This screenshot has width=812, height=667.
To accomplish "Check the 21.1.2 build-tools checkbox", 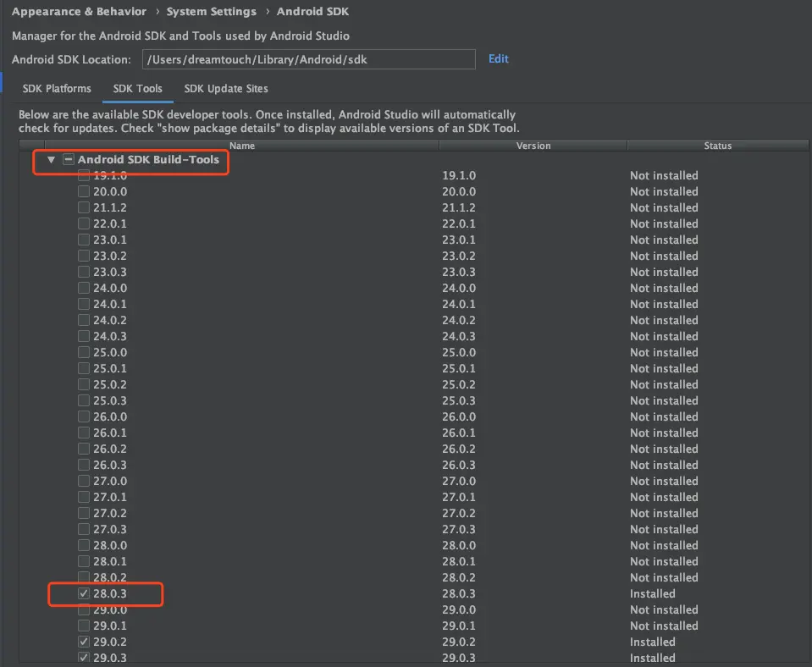I will pos(83,207).
